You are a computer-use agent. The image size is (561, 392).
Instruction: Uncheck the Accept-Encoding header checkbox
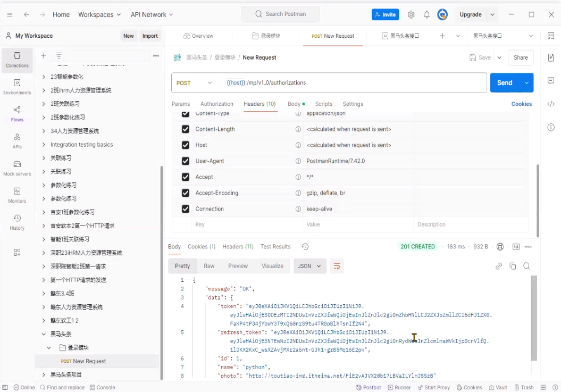pos(186,193)
